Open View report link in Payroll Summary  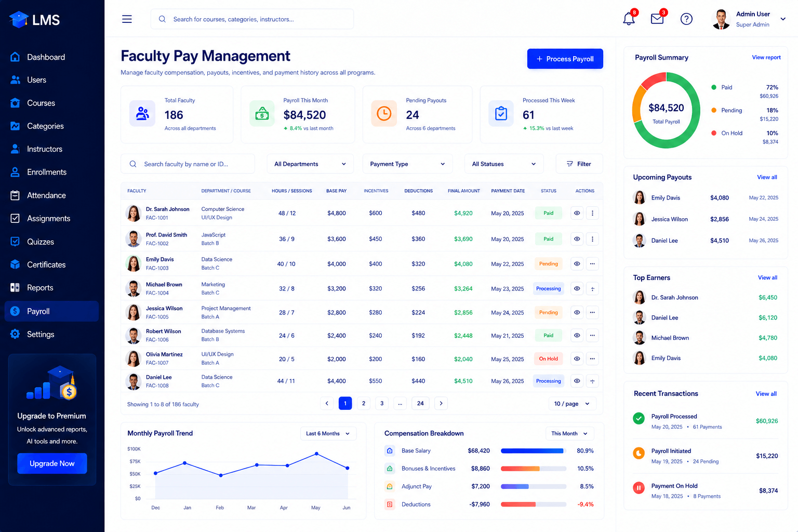click(x=766, y=58)
